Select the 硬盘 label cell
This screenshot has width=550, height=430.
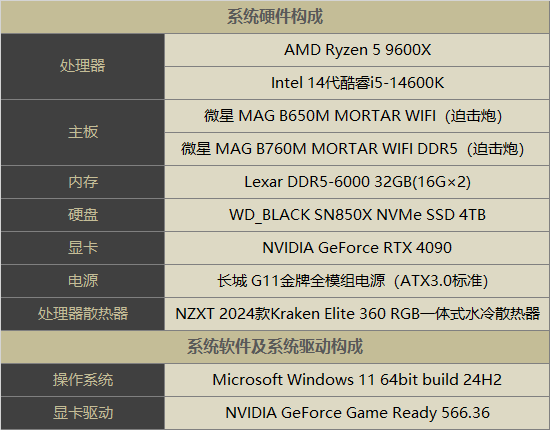coord(83,215)
